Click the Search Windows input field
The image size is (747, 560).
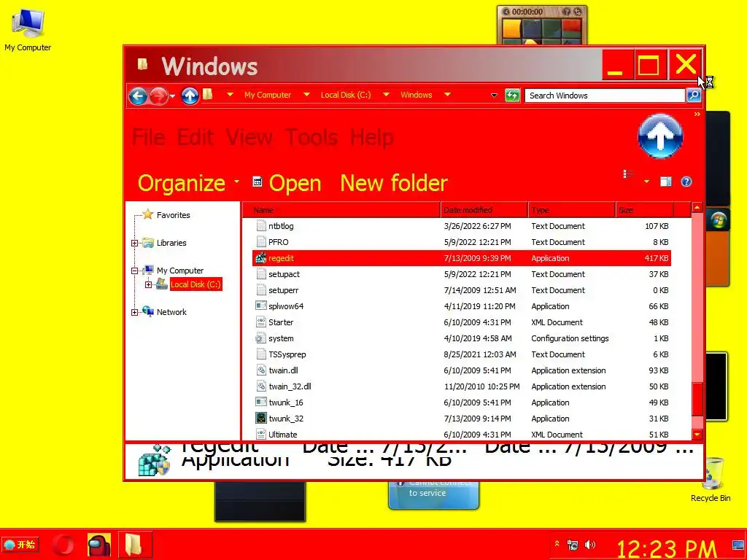605,96
